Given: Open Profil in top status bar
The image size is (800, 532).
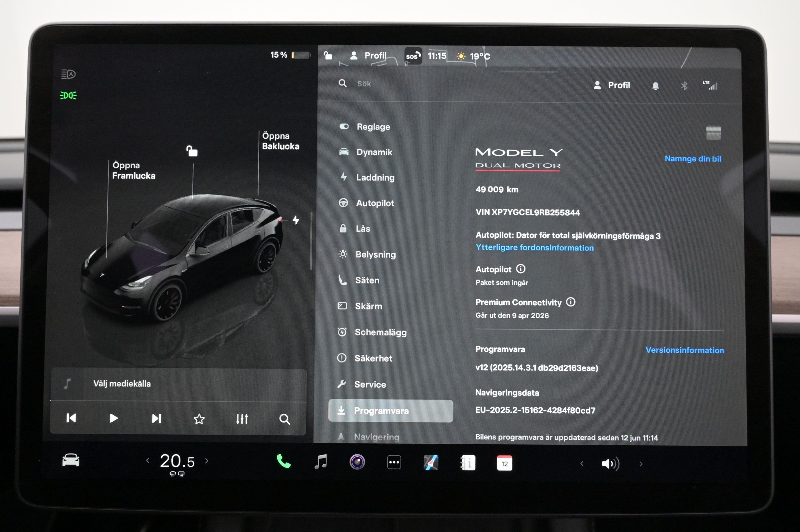Looking at the screenshot, I should click(368, 55).
